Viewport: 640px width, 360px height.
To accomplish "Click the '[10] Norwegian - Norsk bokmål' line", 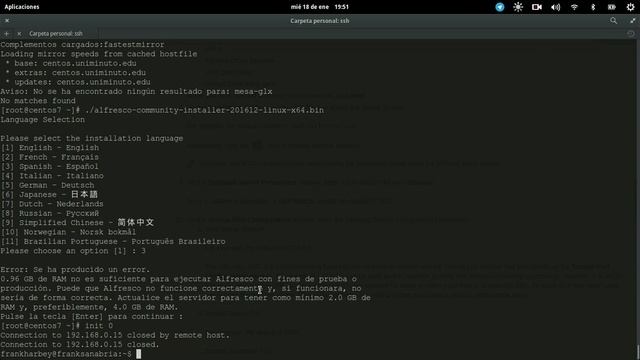I will point(68,232).
